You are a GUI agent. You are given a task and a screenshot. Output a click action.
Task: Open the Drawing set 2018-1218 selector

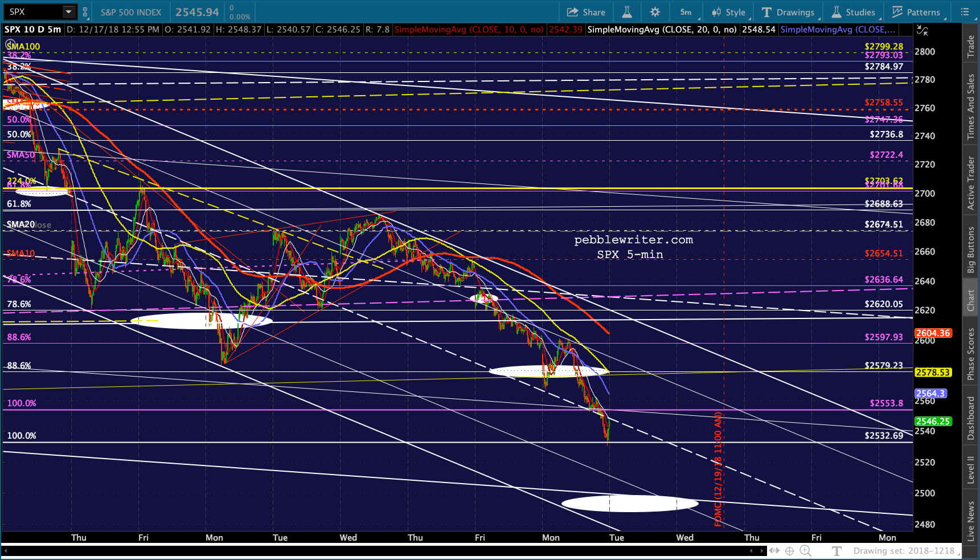904,550
